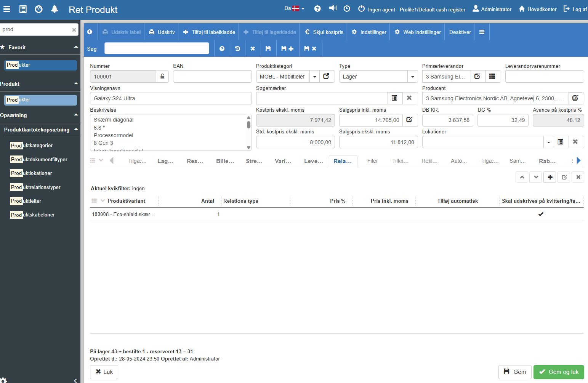Image resolution: width=588 pixels, height=383 pixels.
Task: Click the cancel X icon beside undo
Action: [x=253, y=49]
